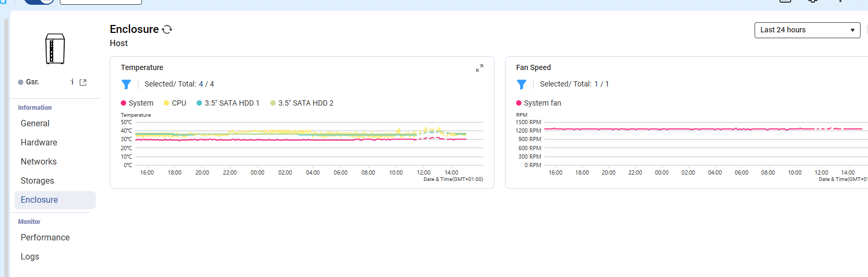Open the Performance monitor page

45,237
